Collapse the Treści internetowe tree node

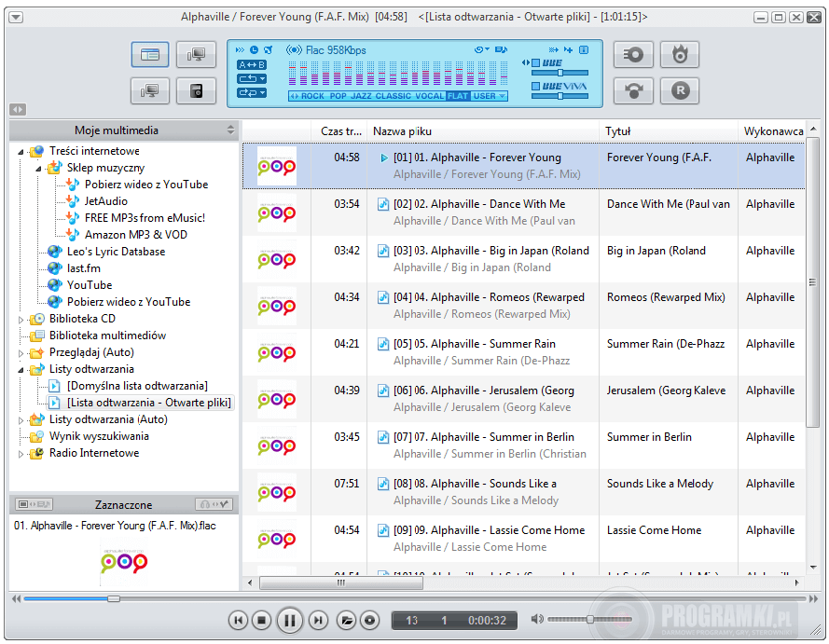(21, 152)
